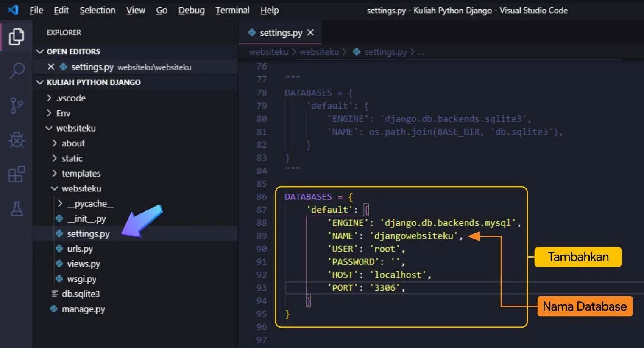The width and height of the screenshot is (644, 348).
Task: Click the VS Code logo in title bar
Action: (13, 10)
